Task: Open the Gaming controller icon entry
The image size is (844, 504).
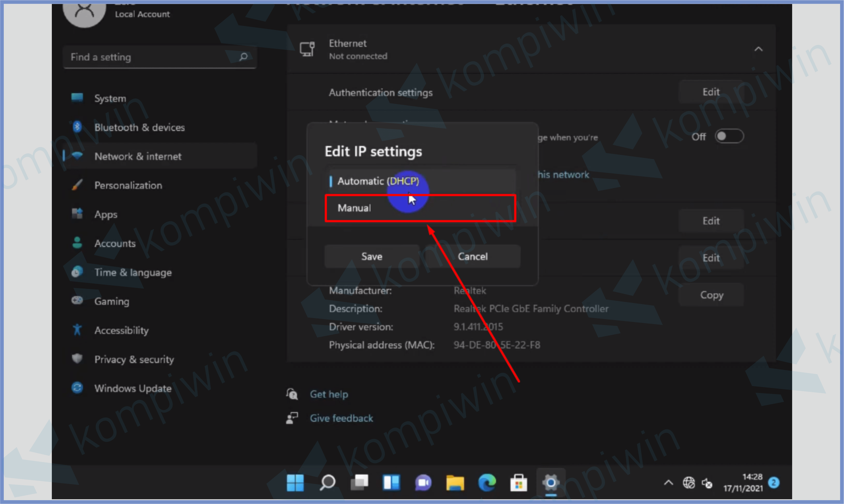Action: [77, 301]
